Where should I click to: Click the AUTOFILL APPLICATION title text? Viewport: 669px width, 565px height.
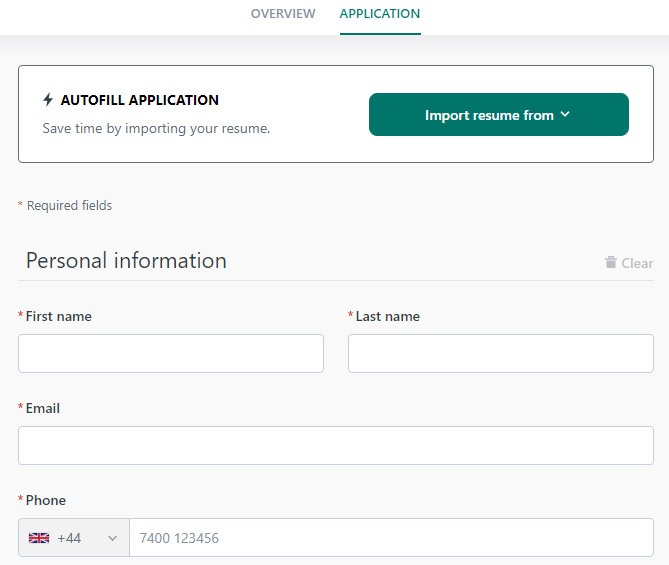[140, 100]
